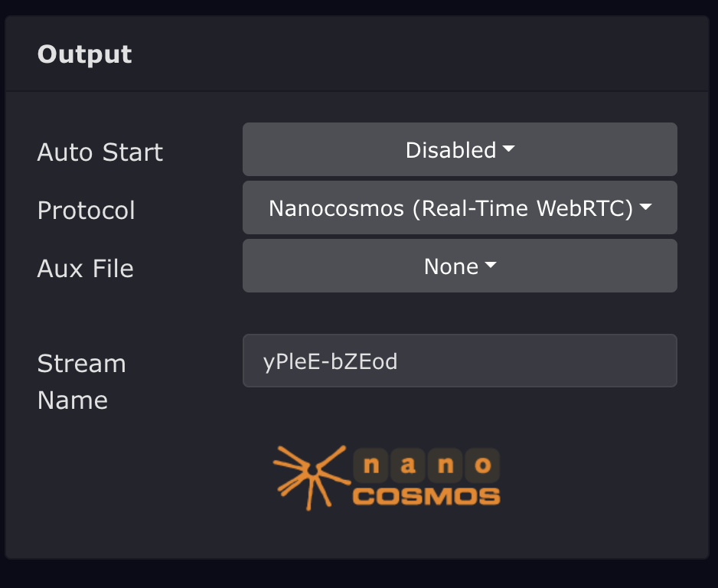The image size is (718, 588).
Task: Open the Aux File dropdown
Action: 459,266
